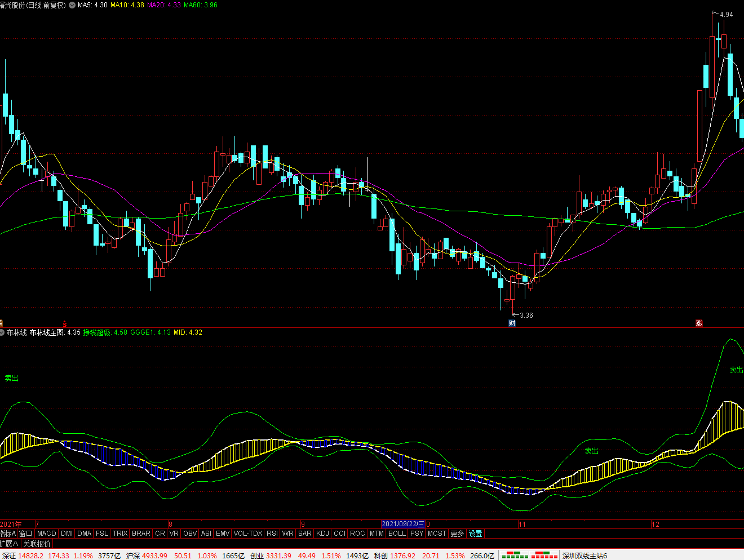Screen dimensions: 744x560
Task: Switch to the FSL indicator
Action: click(x=102, y=534)
